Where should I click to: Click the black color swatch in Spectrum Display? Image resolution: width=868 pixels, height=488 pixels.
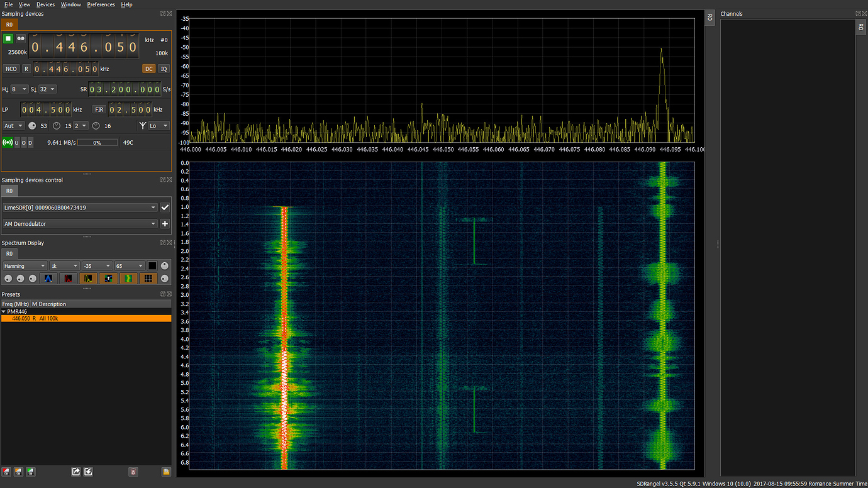[152, 266]
